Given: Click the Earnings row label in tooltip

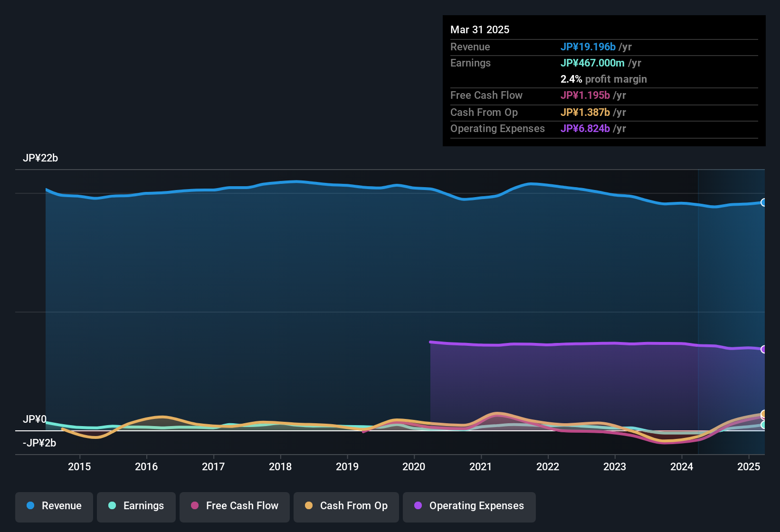Looking at the screenshot, I should (x=470, y=63).
